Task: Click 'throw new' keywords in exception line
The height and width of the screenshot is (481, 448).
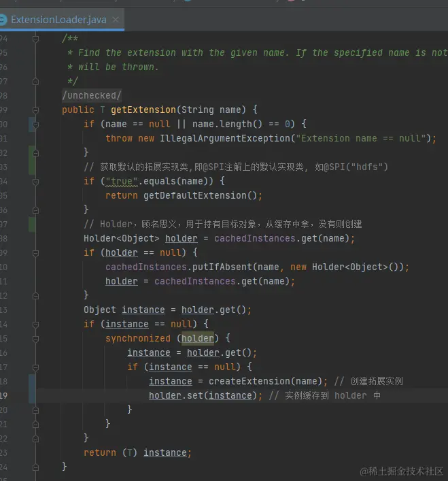Action: click(x=130, y=138)
